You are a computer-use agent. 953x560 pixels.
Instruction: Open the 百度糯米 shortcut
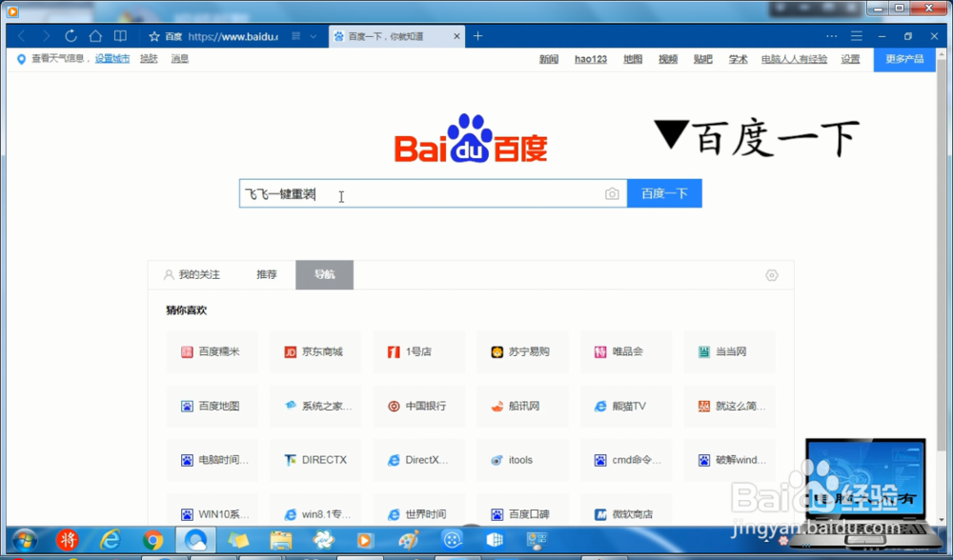tap(212, 351)
